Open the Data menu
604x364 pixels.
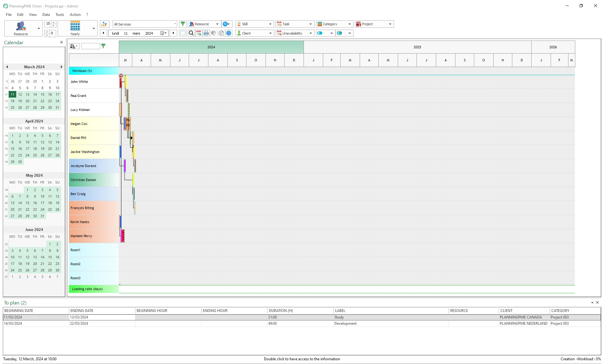[x=46, y=15]
